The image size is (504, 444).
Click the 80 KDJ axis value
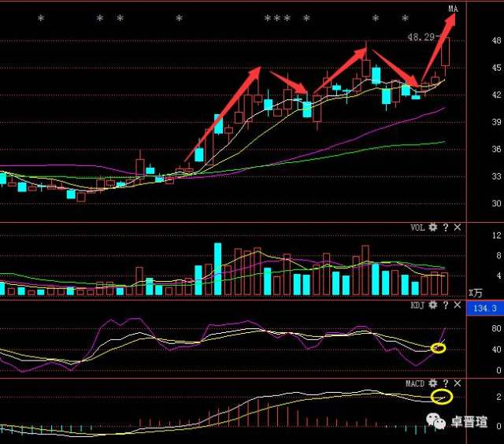[496, 328]
